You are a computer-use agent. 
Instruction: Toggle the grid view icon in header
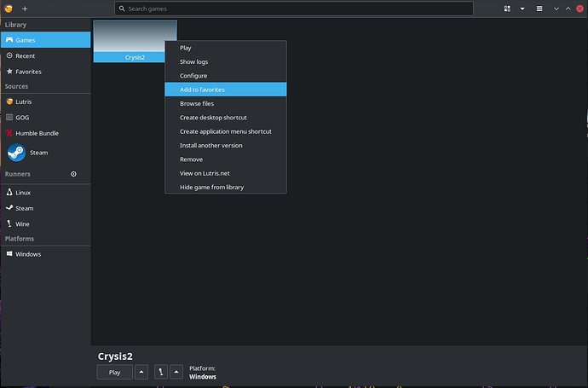pyautogui.click(x=507, y=9)
